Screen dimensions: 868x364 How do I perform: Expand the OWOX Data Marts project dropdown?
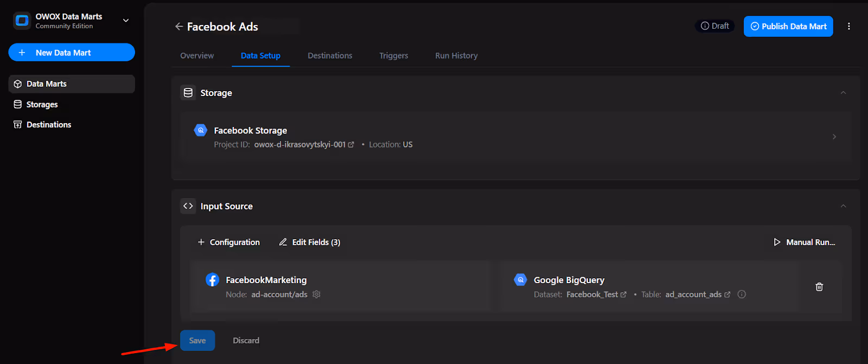(126, 21)
